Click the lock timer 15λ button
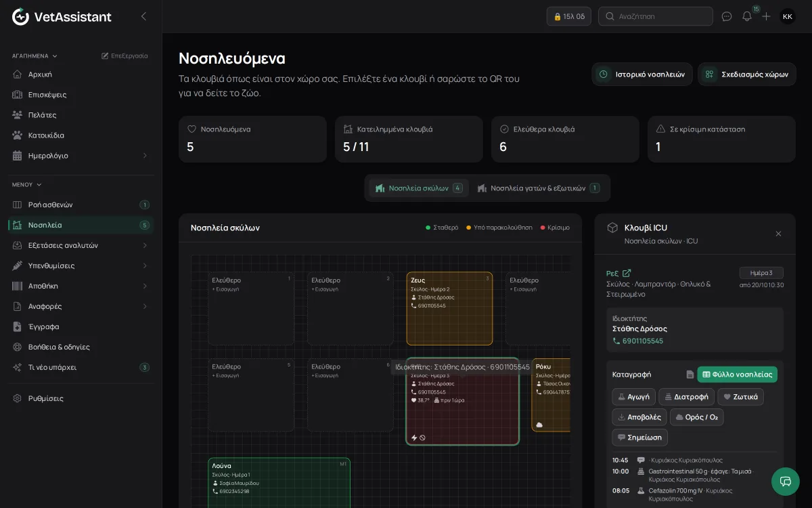Viewport: 812px width, 508px height. pos(569,16)
